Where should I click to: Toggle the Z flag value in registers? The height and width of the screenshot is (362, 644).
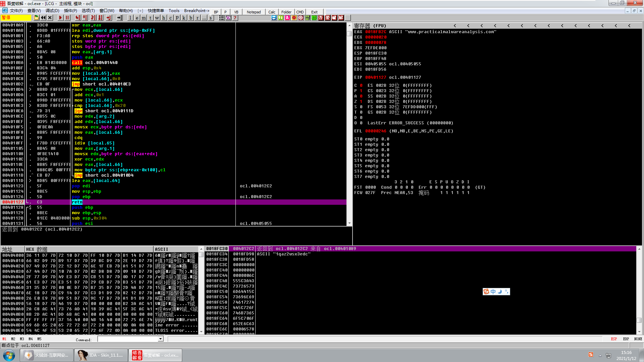tap(361, 102)
